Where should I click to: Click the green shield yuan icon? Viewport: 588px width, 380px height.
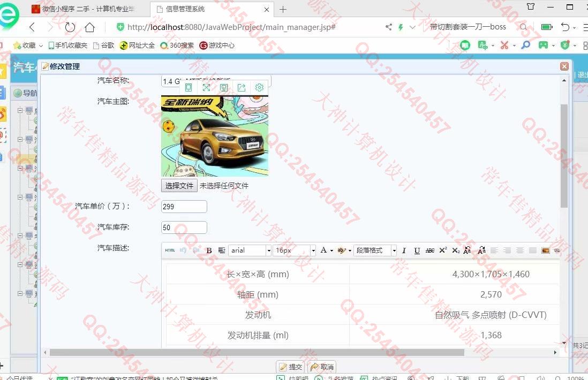[565, 45]
